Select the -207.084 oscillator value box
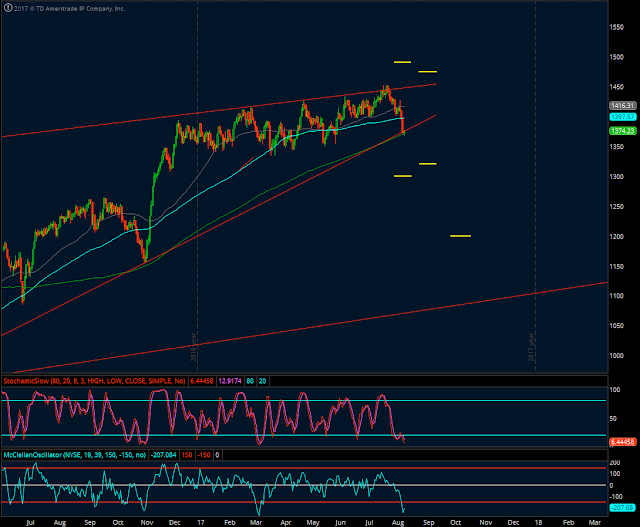Image resolution: width=640 pixels, height=527 pixels. (164, 455)
